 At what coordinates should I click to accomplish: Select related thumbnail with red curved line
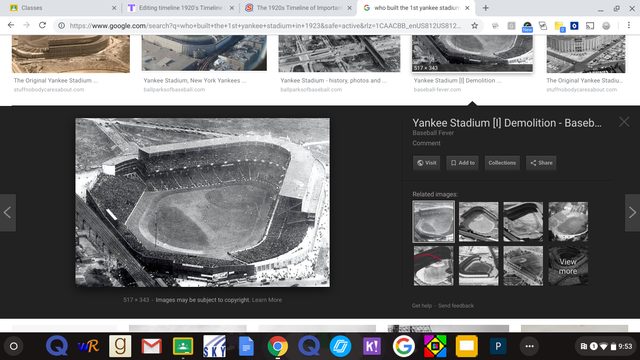point(433,266)
